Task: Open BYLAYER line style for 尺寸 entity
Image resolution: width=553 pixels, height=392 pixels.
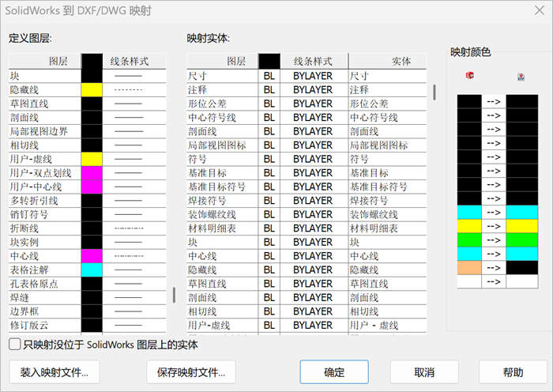Action: (314, 76)
